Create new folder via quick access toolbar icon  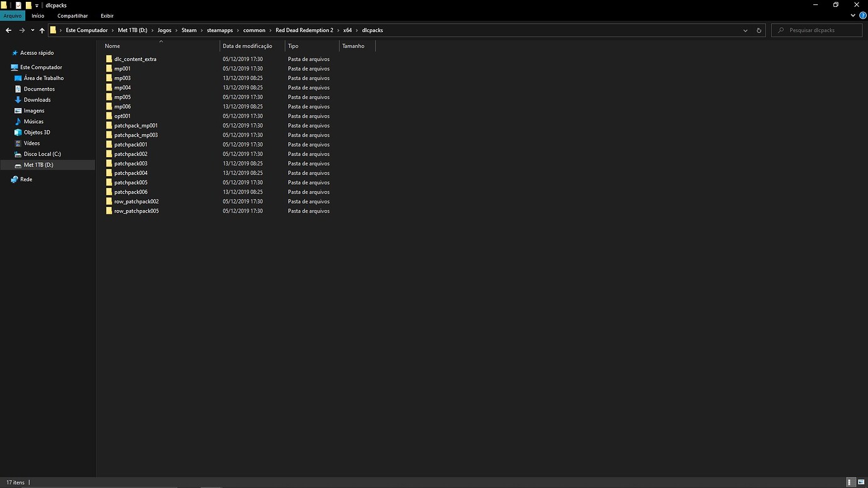pyautogui.click(x=28, y=5)
